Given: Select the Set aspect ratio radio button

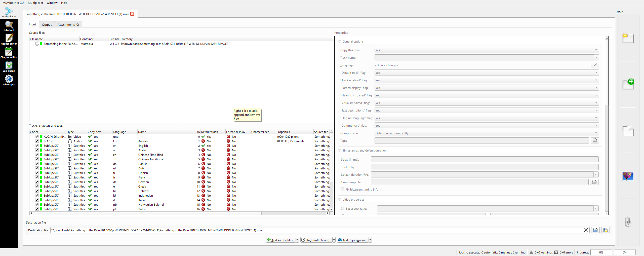Looking at the screenshot, I should tap(343, 208).
